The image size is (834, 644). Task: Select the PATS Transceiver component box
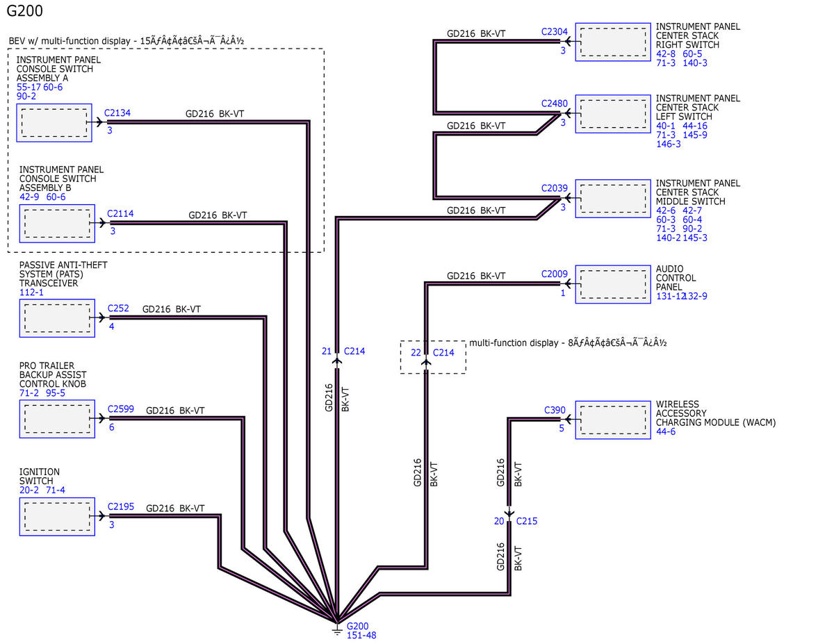click(57, 319)
